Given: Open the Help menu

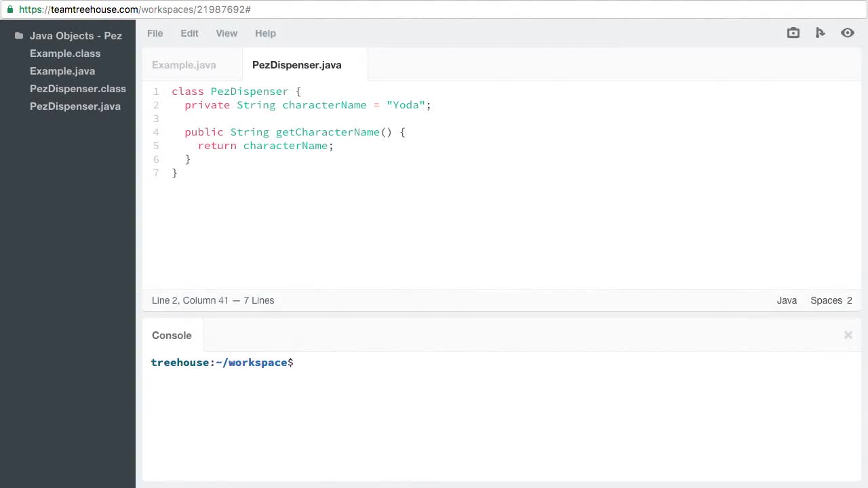Looking at the screenshot, I should (265, 33).
